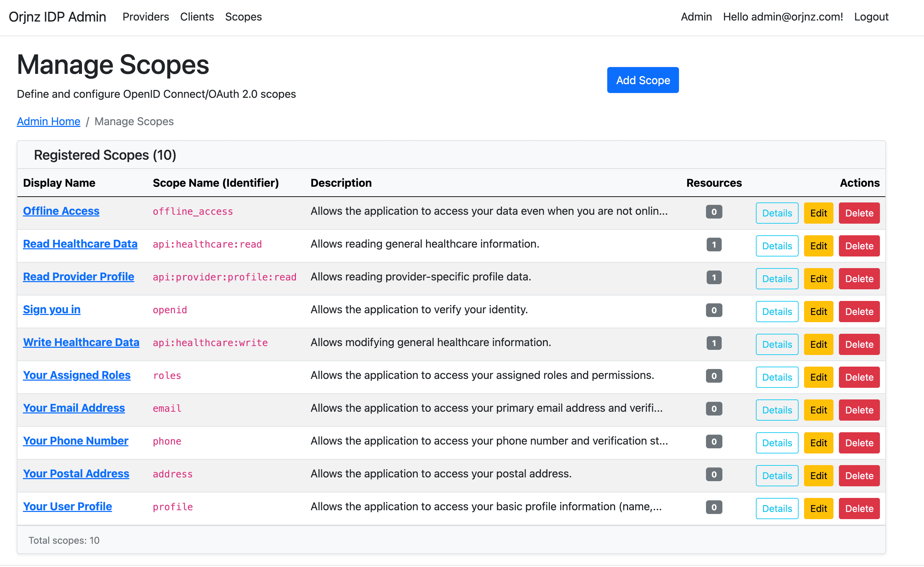Click the 'Allows the application to verify your identity.' text
924x567 pixels.
pyautogui.click(x=419, y=309)
